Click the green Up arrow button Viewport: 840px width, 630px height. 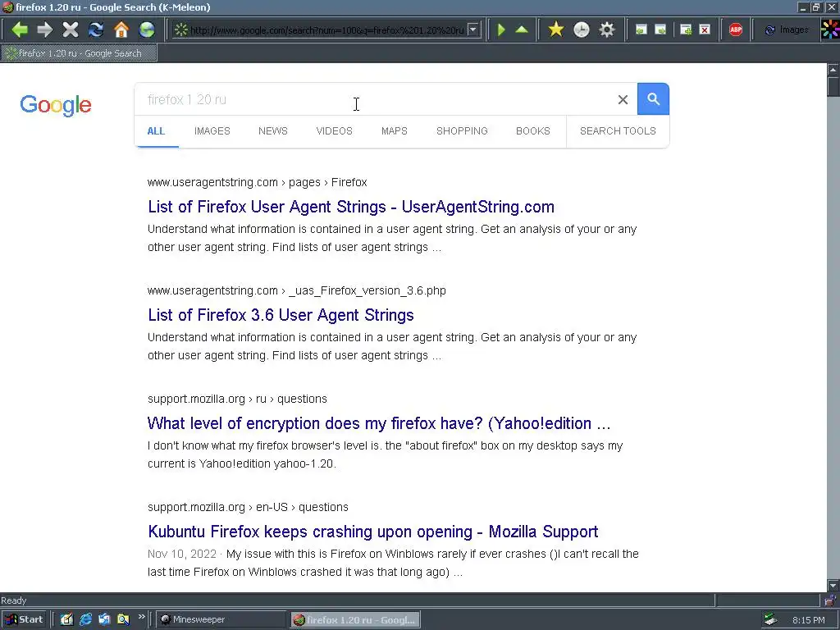(x=522, y=30)
